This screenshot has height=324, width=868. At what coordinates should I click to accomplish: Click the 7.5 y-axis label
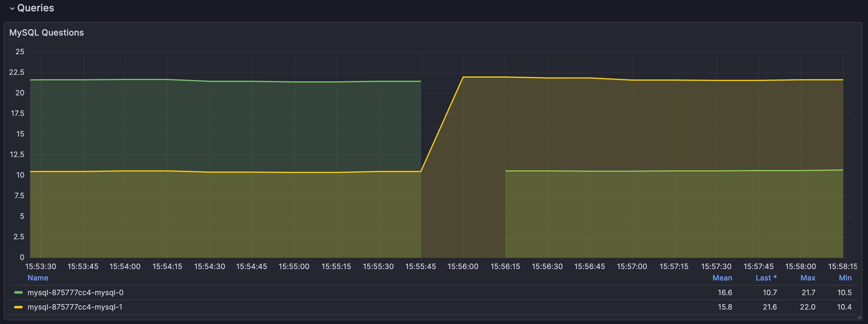click(19, 196)
